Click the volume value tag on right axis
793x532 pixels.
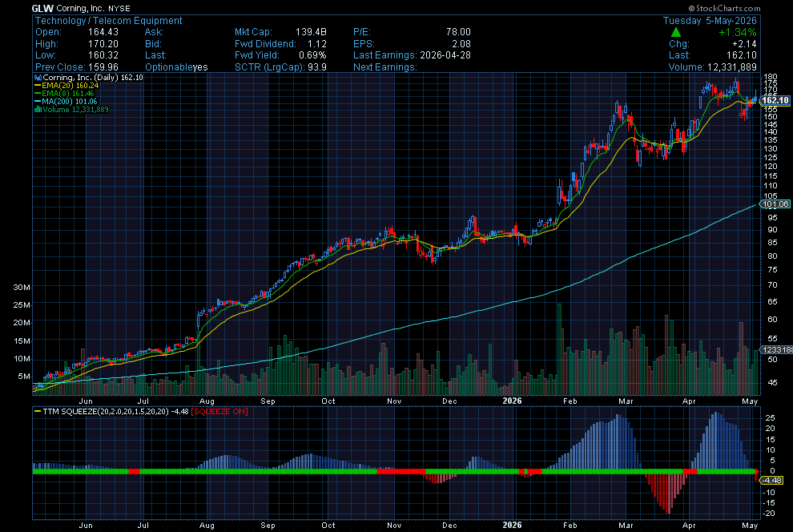(777, 350)
